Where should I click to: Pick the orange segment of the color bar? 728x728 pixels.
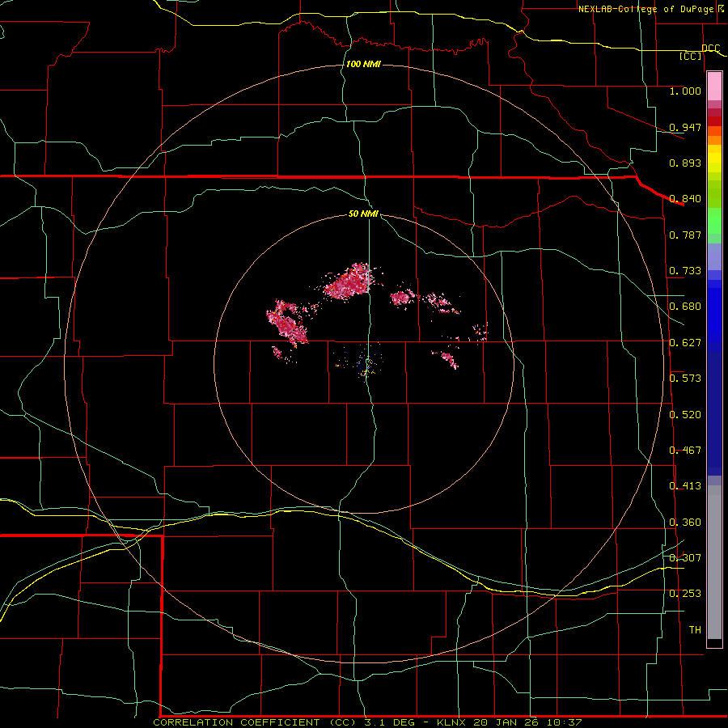pos(714,140)
